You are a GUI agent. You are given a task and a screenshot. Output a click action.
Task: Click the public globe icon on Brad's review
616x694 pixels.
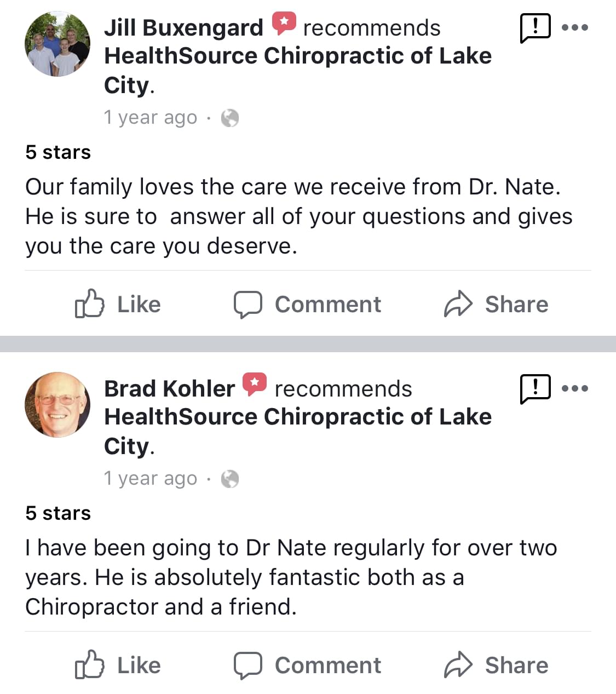[x=230, y=479]
